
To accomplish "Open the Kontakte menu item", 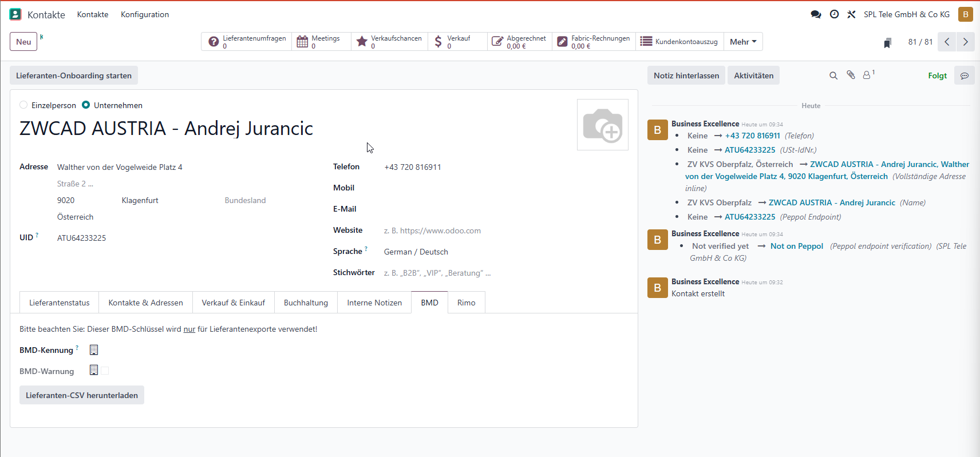I will [x=93, y=14].
